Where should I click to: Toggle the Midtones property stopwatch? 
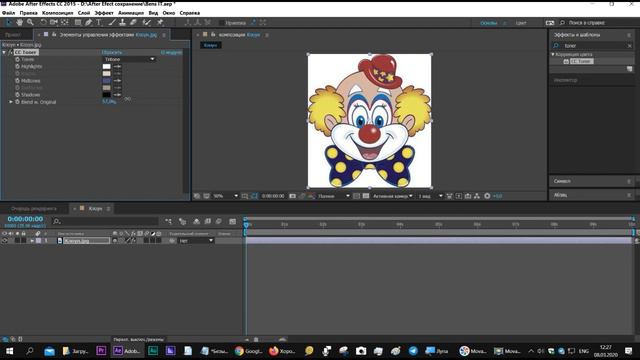pos(18,80)
